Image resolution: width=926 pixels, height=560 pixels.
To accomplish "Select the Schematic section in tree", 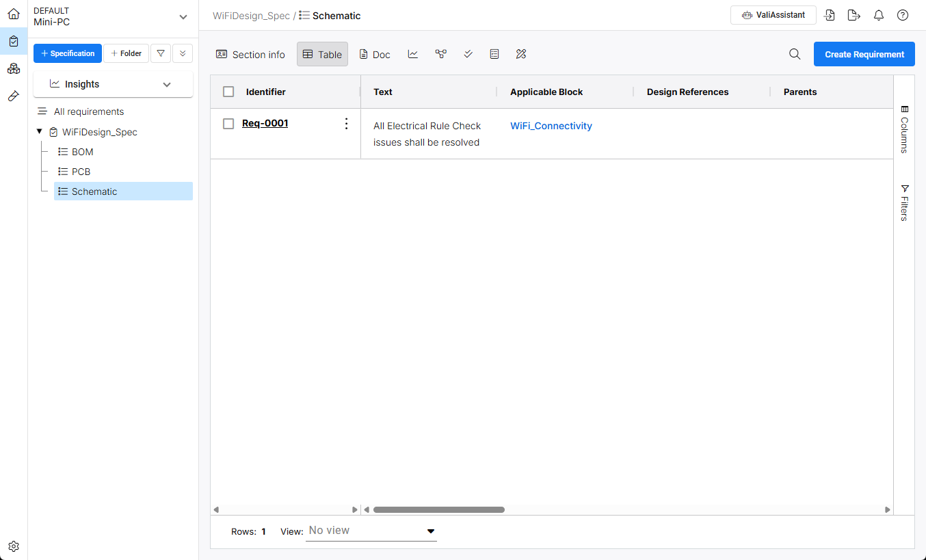I will point(123,191).
